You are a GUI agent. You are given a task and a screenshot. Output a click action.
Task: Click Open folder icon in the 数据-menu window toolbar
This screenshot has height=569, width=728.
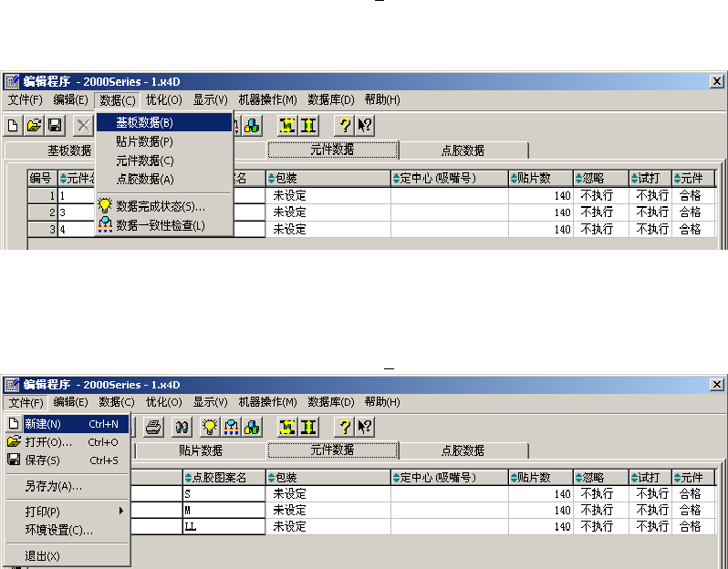click(x=34, y=125)
